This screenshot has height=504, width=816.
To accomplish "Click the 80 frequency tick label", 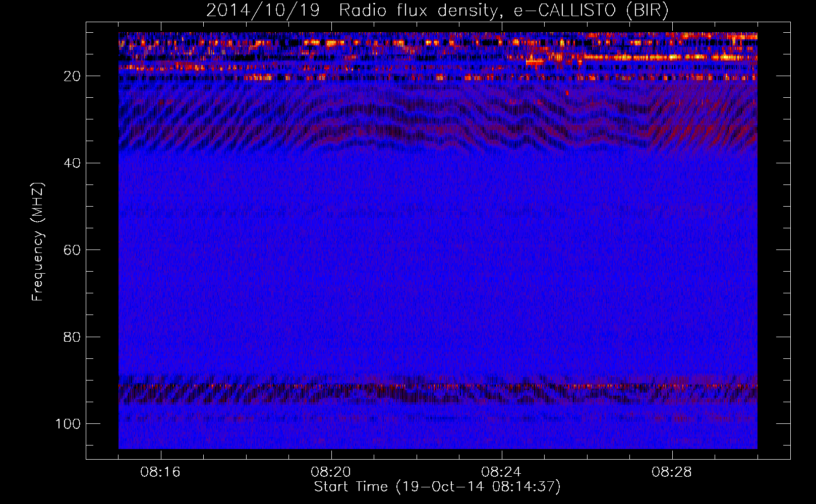I will click(73, 337).
